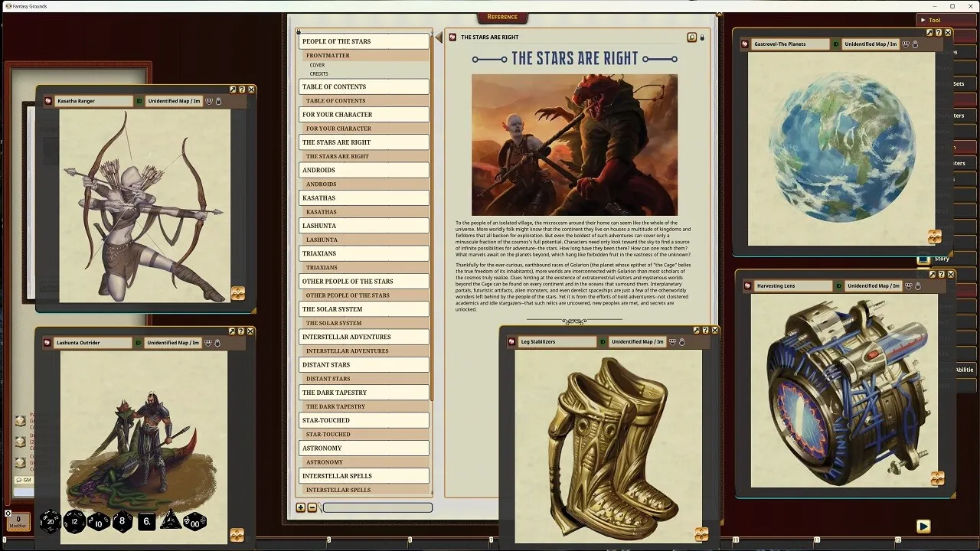980x551 pixels.
Task: Open help for Leg Stabilizers window
Action: point(706,331)
